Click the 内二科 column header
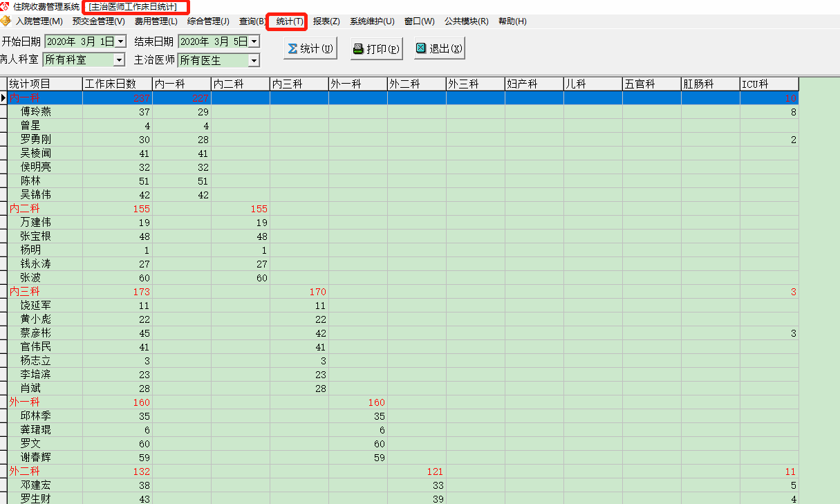This screenshot has width=840, height=504. pyautogui.click(x=241, y=84)
